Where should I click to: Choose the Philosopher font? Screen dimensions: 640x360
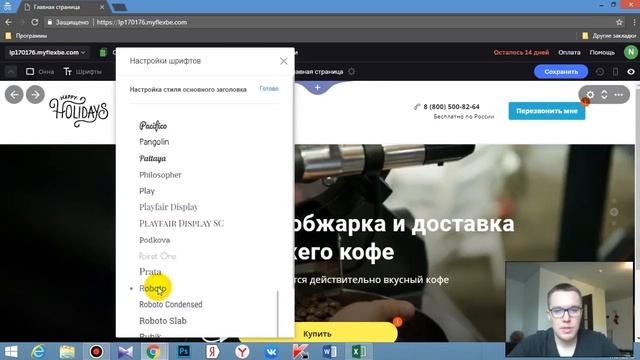pos(160,175)
